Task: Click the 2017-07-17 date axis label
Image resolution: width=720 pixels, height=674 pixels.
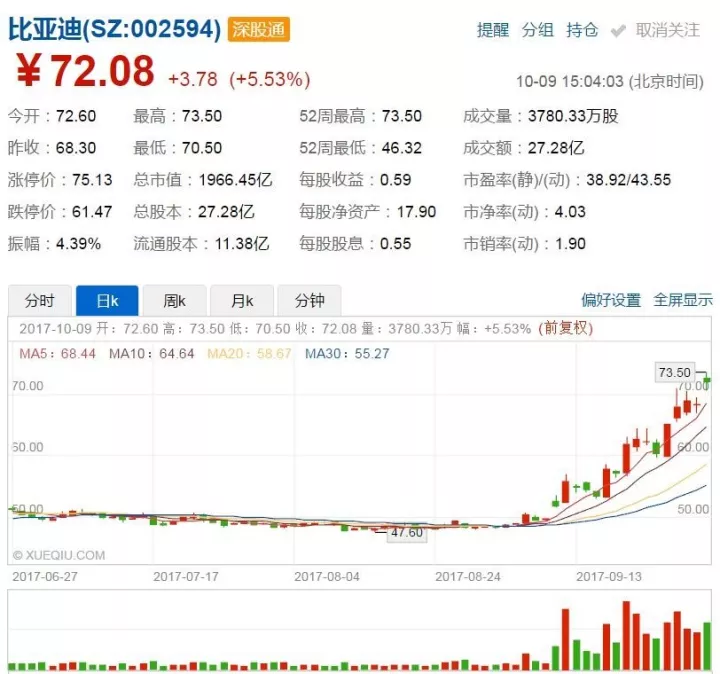Action: [186, 577]
